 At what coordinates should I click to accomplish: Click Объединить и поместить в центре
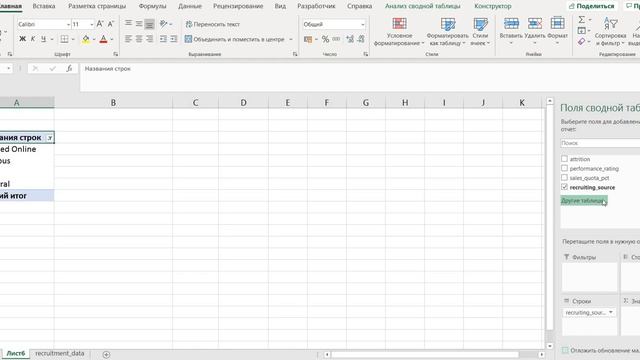pos(235,39)
